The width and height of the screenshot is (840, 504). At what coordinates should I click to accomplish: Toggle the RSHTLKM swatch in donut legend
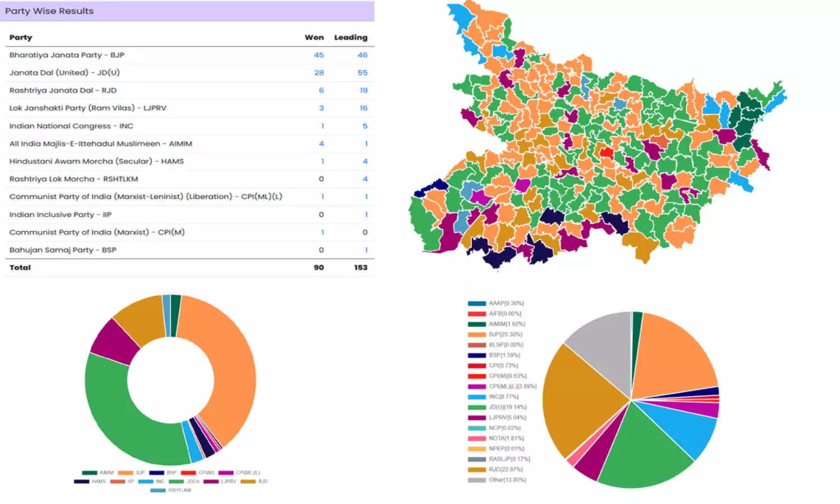[x=158, y=491]
